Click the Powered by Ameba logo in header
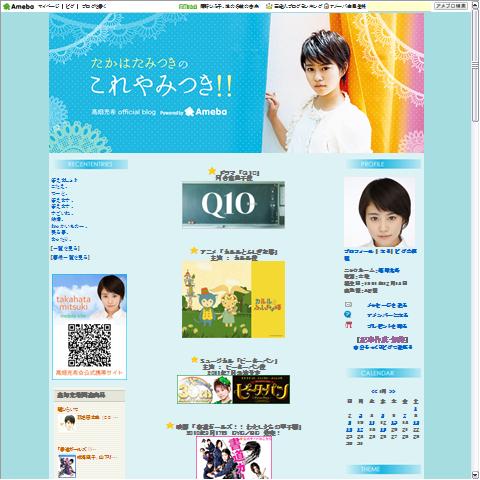 pyautogui.click(x=193, y=112)
